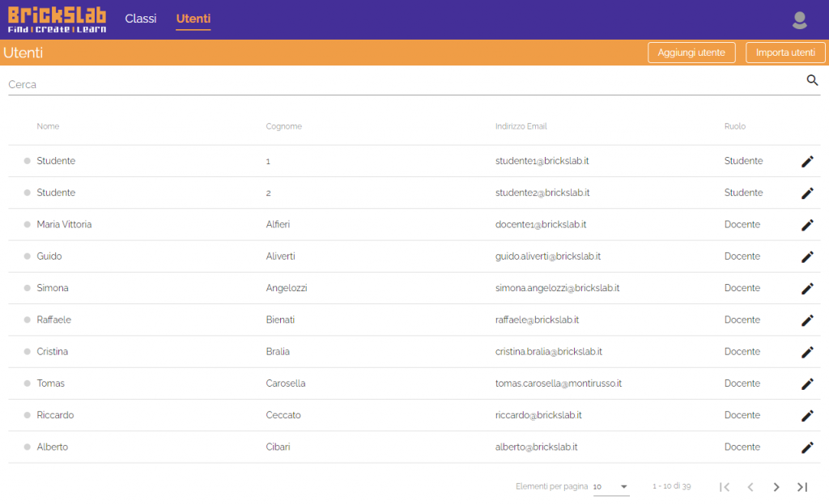The width and height of the screenshot is (829, 504).
Task: Click the status dot beside Simona
Action: coord(28,288)
